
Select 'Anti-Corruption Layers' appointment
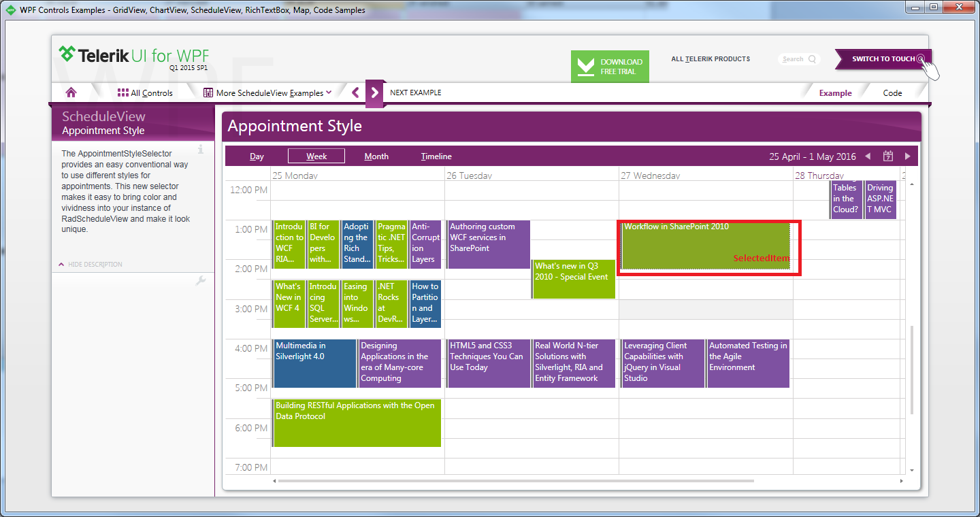pyautogui.click(x=425, y=244)
